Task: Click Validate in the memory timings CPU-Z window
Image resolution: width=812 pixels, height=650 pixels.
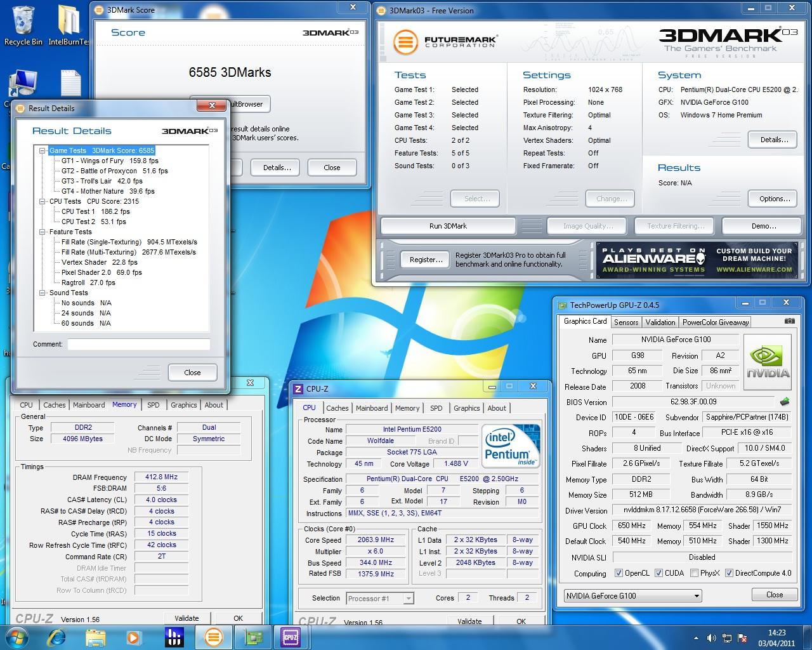Action: tap(187, 618)
